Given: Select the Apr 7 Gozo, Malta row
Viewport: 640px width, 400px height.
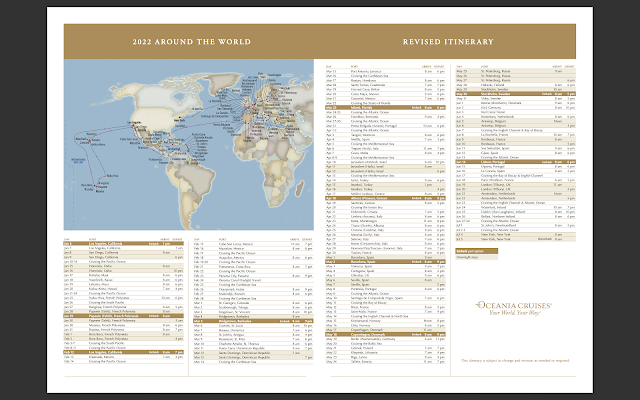Looking at the screenshot, I should tap(385, 153).
